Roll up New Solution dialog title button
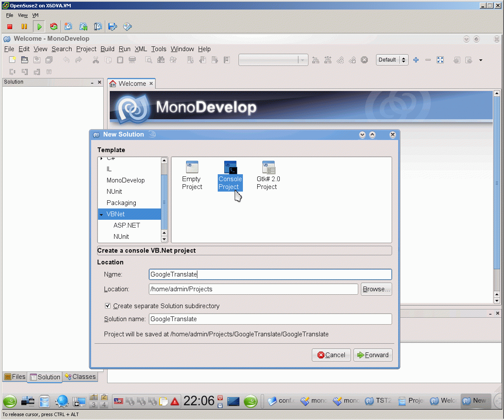504x420 pixels. tap(372, 134)
